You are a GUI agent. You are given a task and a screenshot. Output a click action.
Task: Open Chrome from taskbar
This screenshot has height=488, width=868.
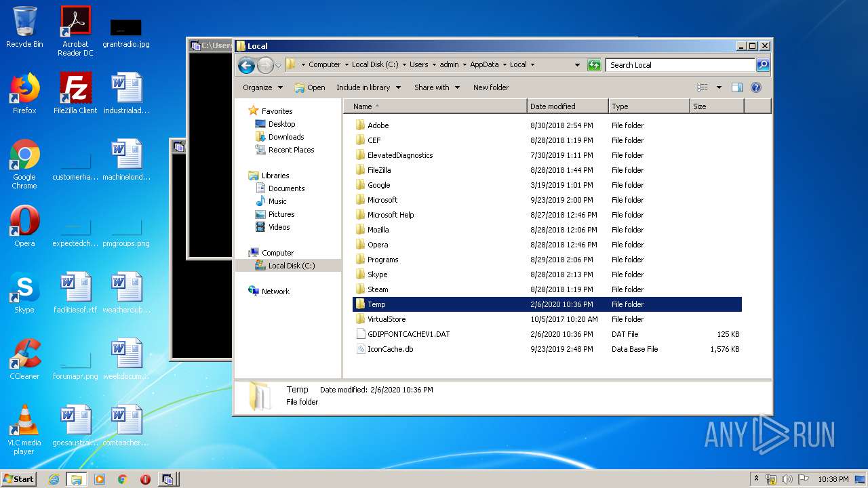tap(122, 479)
